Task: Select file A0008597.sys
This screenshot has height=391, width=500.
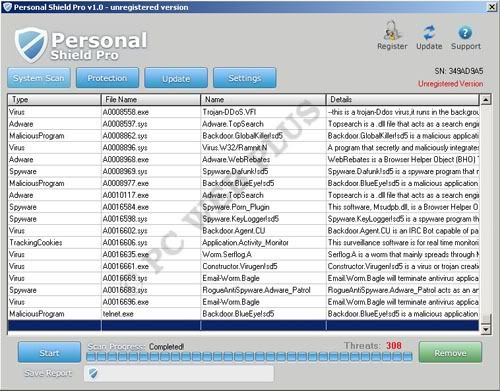Action: (151, 124)
